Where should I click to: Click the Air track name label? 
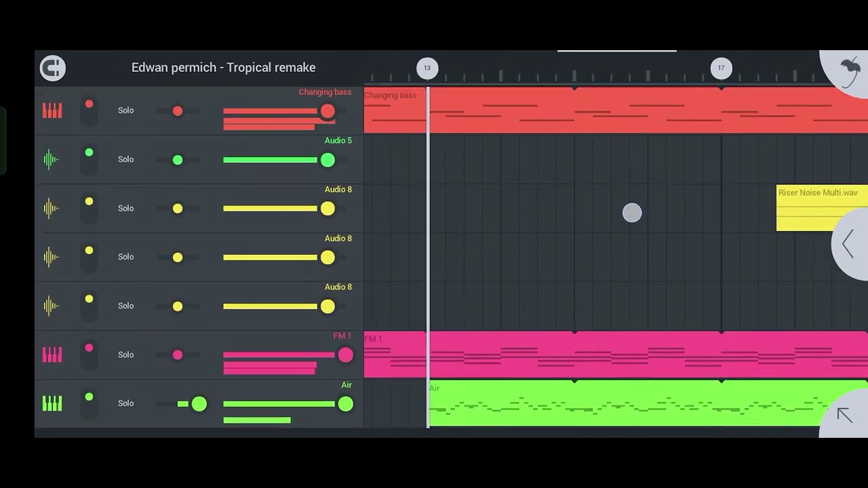pos(347,385)
